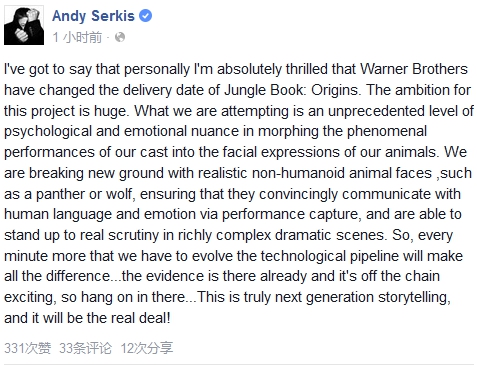Click the phrase 'performance capture' in post

(x=290, y=214)
